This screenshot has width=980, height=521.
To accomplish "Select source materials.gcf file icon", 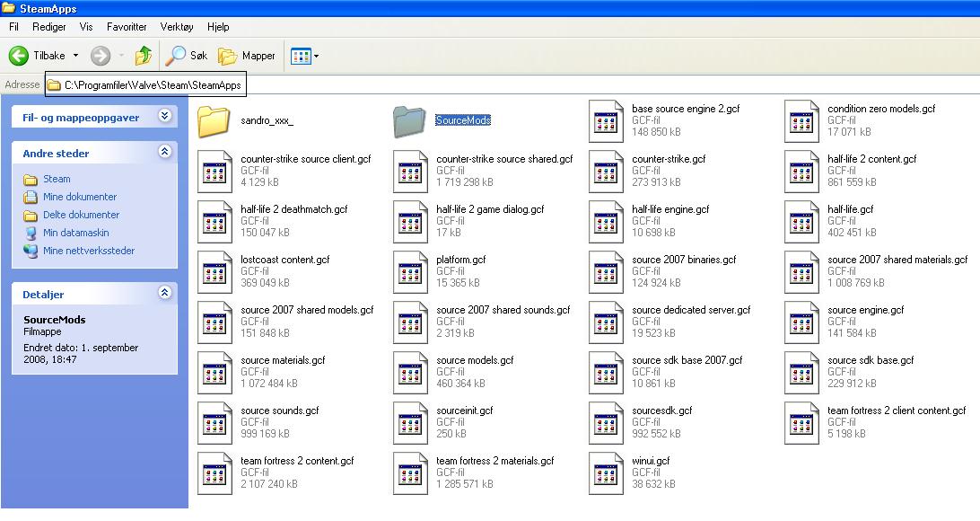I will click(x=214, y=373).
